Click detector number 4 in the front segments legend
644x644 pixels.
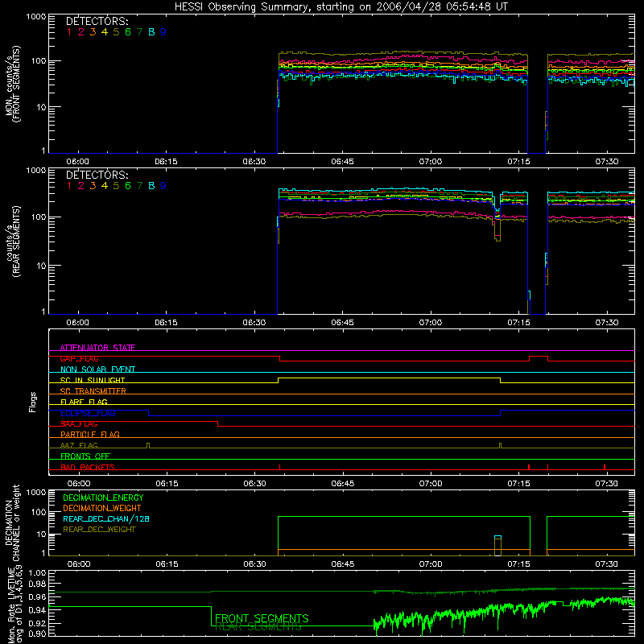[105, 32]
